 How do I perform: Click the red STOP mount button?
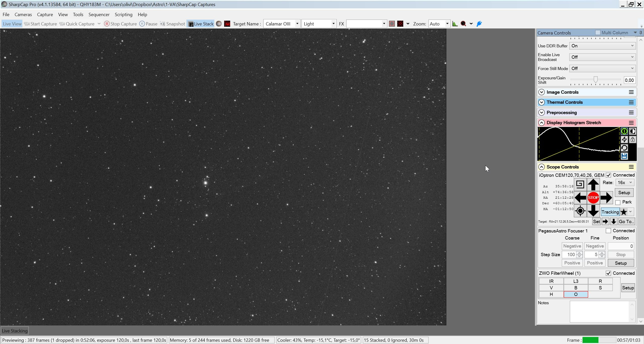[593, 198]
